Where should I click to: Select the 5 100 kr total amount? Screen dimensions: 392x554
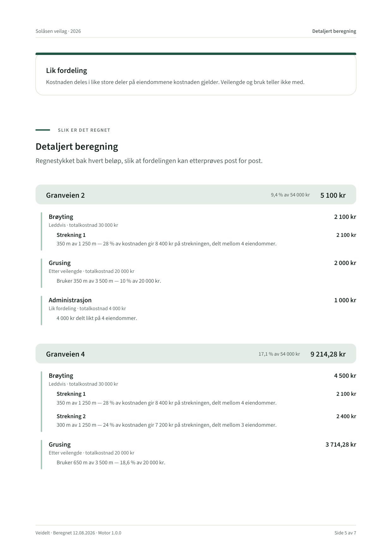click(333, 195)
